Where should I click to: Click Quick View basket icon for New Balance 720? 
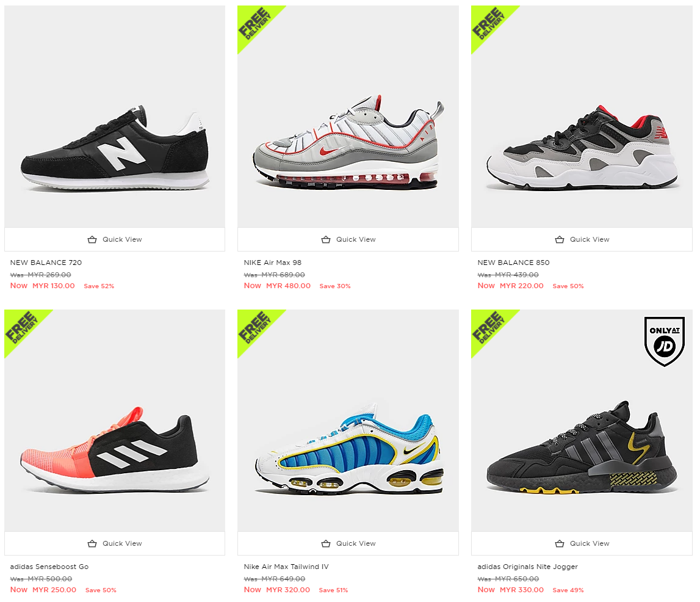coord(92,240)
